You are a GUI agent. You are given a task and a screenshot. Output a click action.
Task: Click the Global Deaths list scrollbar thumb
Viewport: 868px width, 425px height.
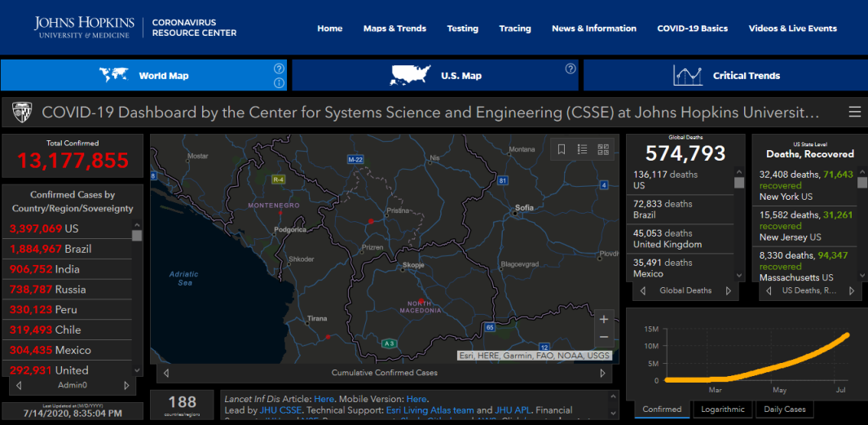[x=739, y=183]
